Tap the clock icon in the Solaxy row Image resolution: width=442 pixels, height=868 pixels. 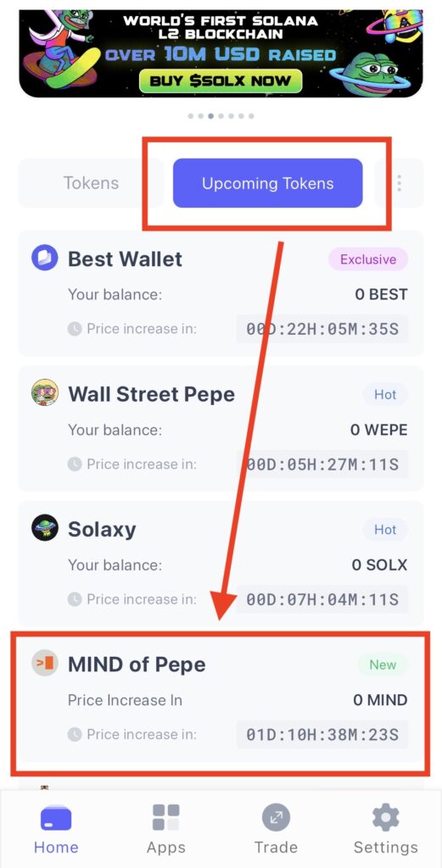point(75,599)
